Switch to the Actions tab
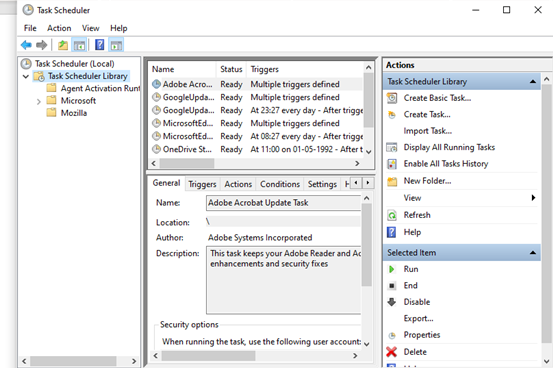This screenshot has width=553, height=368. (238, 184)
